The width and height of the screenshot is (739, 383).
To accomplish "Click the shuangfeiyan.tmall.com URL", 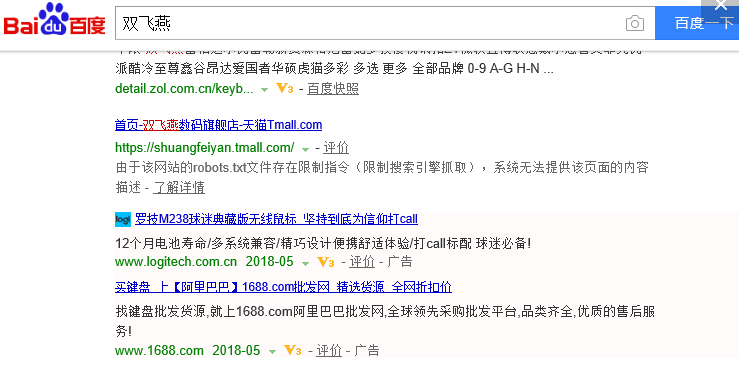I will coord(205,147).
